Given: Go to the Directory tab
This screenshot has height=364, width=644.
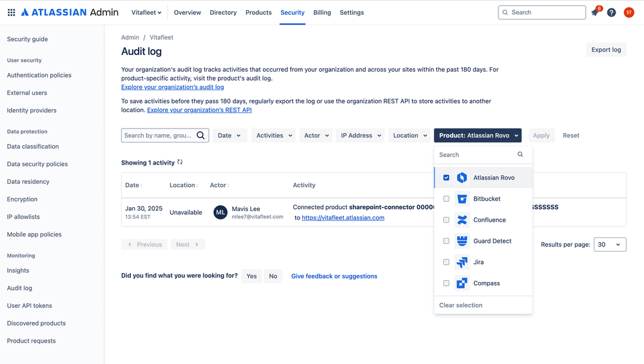Looking at the screenshot, I should 223,12.
